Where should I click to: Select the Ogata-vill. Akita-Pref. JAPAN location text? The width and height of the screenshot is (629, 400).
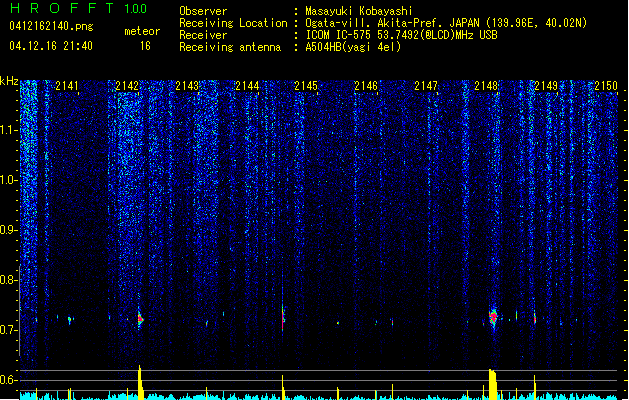pyautogui.click(x=446, y=23)
